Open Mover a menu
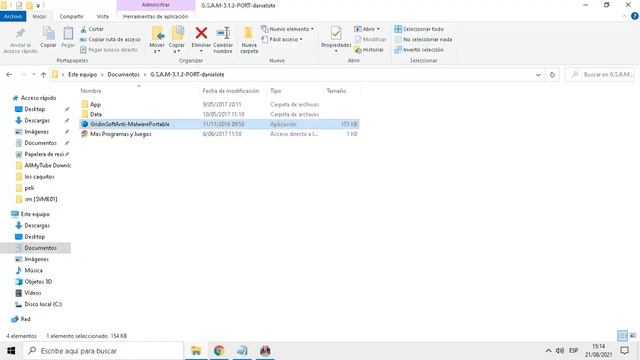640x360 pixels. (x=157, y=40)
